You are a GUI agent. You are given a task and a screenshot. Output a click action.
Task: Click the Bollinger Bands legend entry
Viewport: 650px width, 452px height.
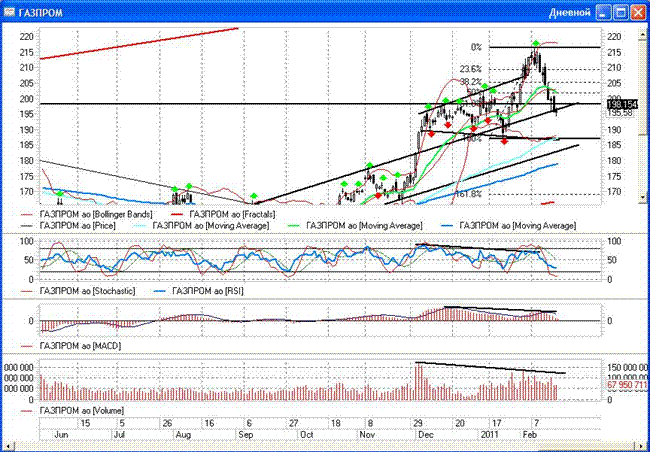tap(87, 214)
